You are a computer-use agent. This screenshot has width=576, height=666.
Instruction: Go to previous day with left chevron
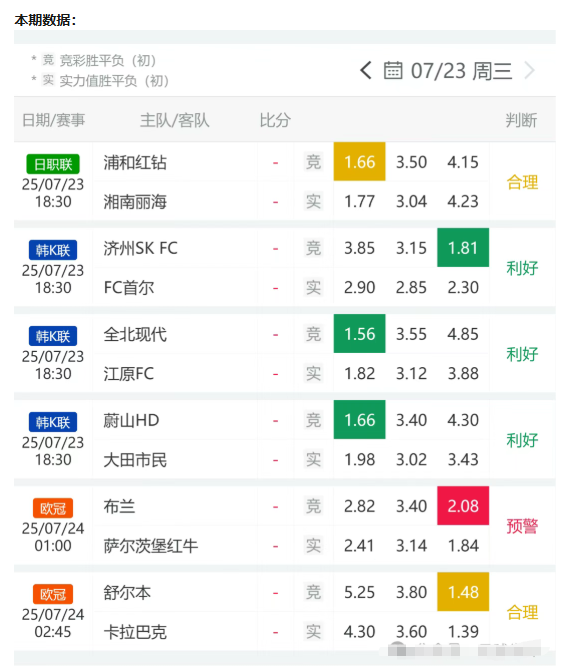pyautogui.click(x=366, y=71)
